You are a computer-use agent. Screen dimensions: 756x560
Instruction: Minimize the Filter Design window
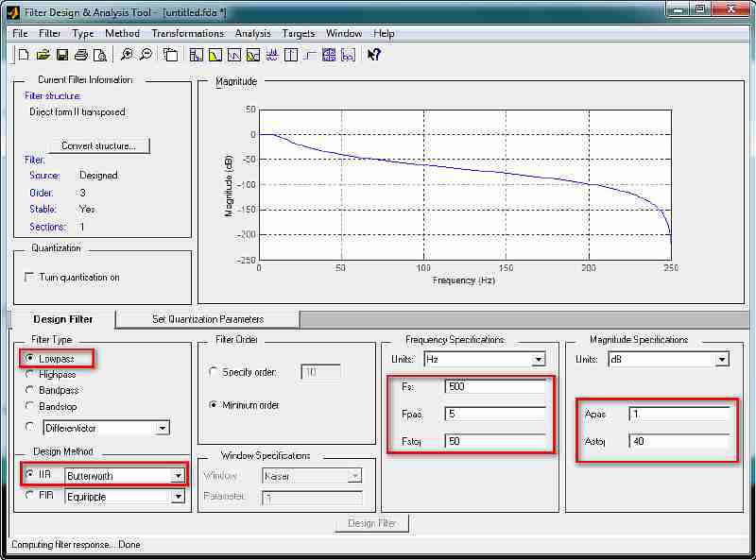(x=679, y=9)
